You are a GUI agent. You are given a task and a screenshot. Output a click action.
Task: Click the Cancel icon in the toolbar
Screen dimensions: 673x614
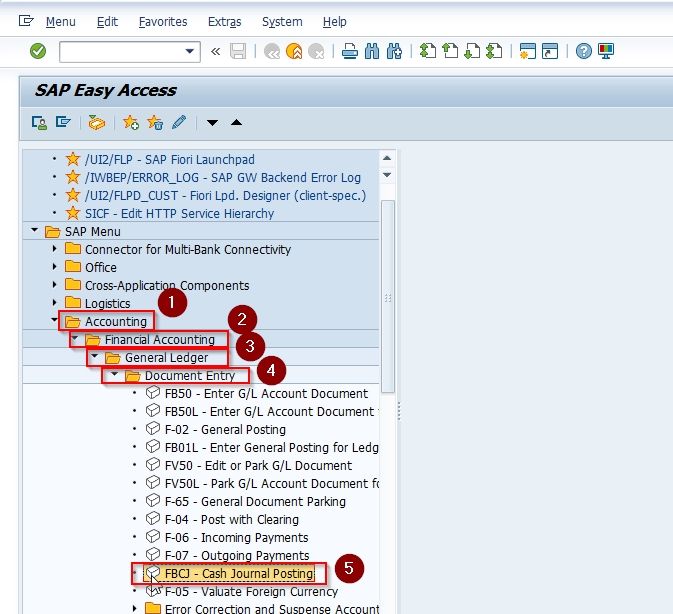coord(316,51)
